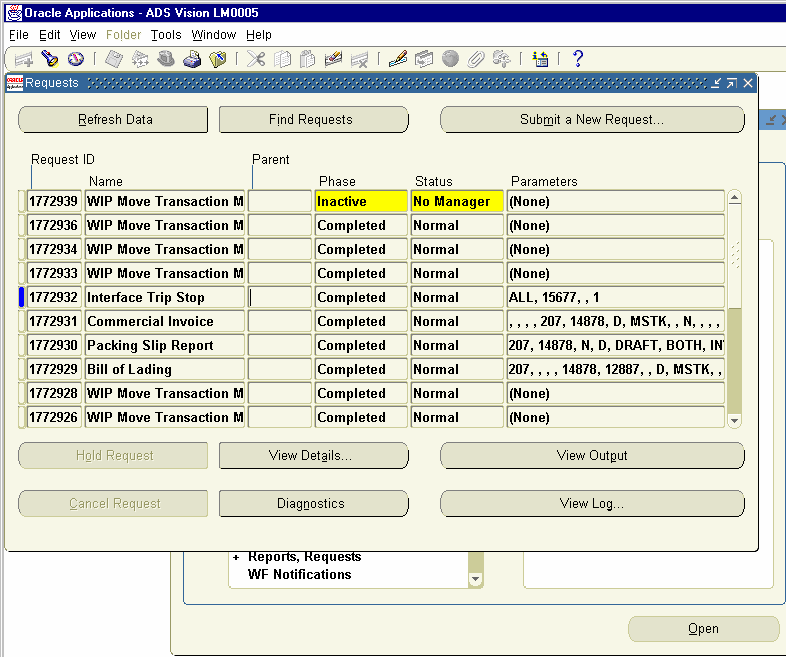Image resolution: width=786 pixels, height=657 pixels.
Task: Expand Reports, Requests node in Navigator
Action: tap(236, 557)
